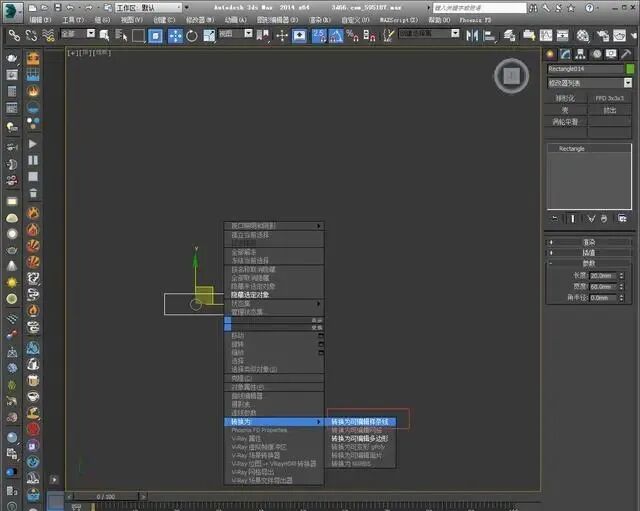Click 隐藏选定对象 in the context menu
Viewport: 640px width, 511px height.
(x=274, y=295)
